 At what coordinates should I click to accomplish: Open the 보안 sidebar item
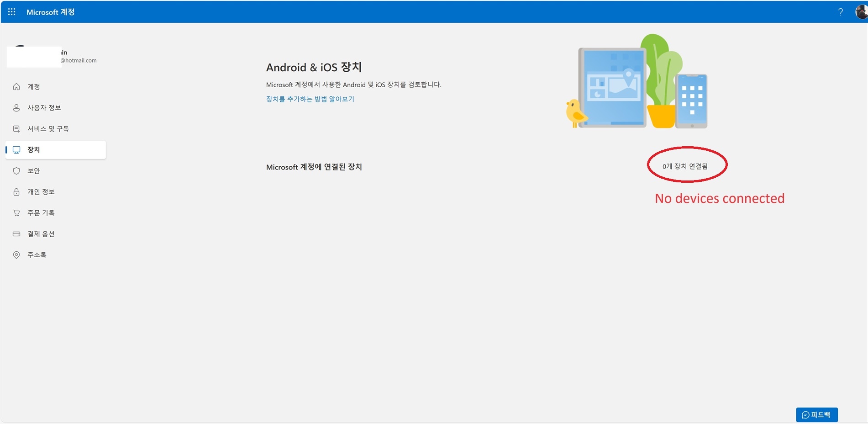56,171
